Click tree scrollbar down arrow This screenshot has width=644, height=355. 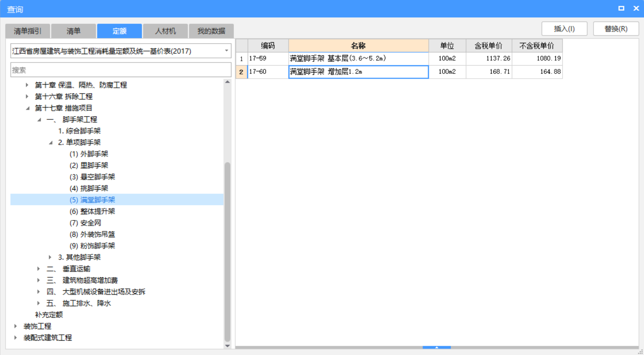pos(227,345)
